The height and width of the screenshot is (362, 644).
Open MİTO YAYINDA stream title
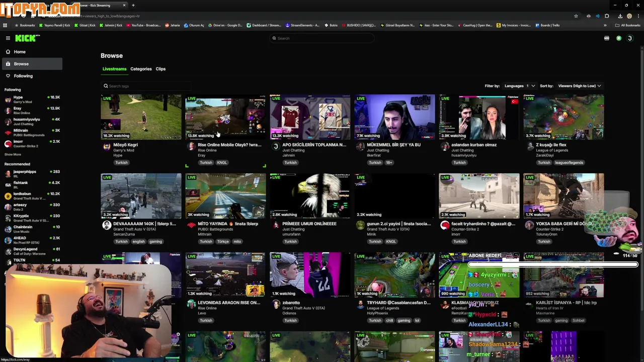click(x=228, y=224)
